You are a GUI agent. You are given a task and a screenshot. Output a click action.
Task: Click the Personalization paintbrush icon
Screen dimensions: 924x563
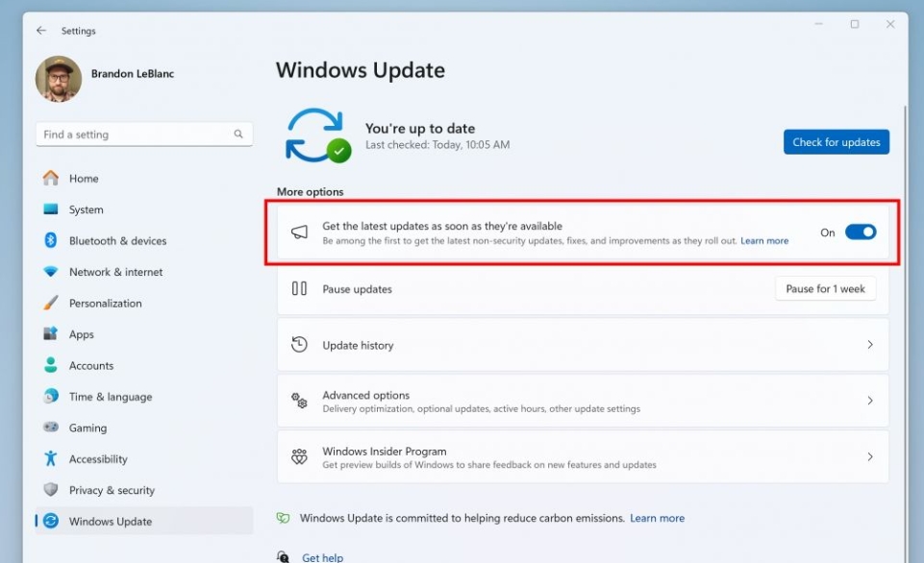[51, 303]
